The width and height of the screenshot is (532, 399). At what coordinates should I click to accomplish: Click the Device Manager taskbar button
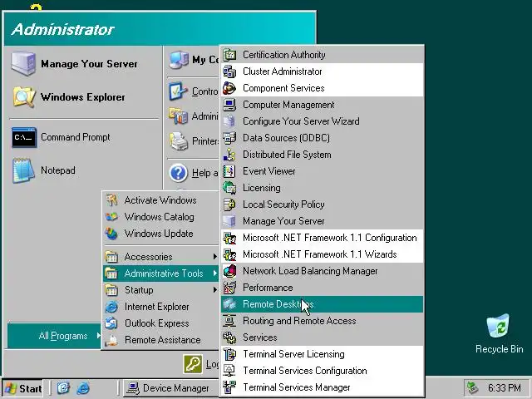coord(170,388)
